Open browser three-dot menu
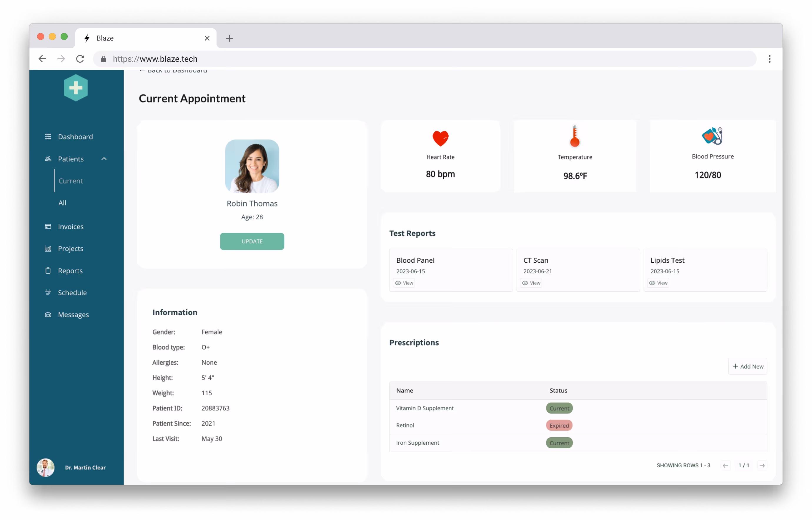Screen dimensions: 812x520 769,59
